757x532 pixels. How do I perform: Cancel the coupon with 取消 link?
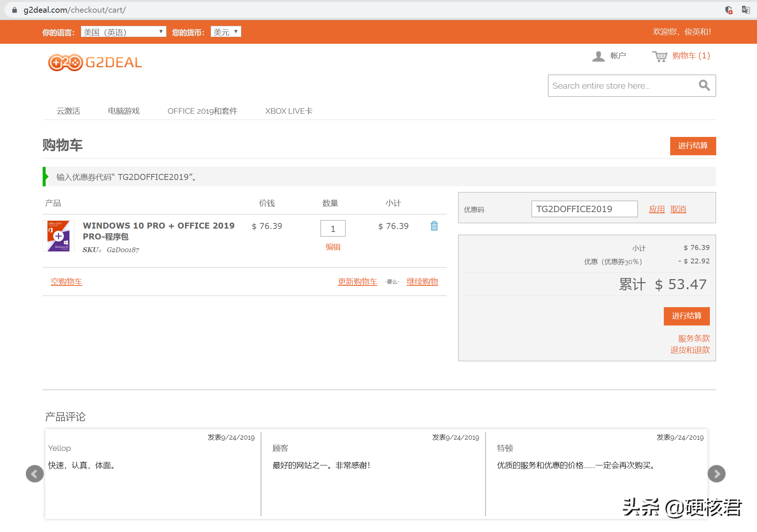click(678, 209)
